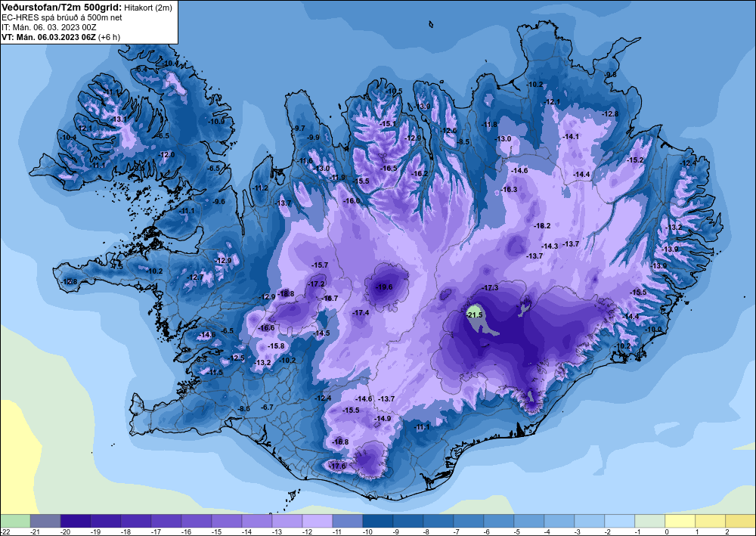Click the -11.8 temperature label
This screenshot has width=756, height=536.
coord(489,124)
